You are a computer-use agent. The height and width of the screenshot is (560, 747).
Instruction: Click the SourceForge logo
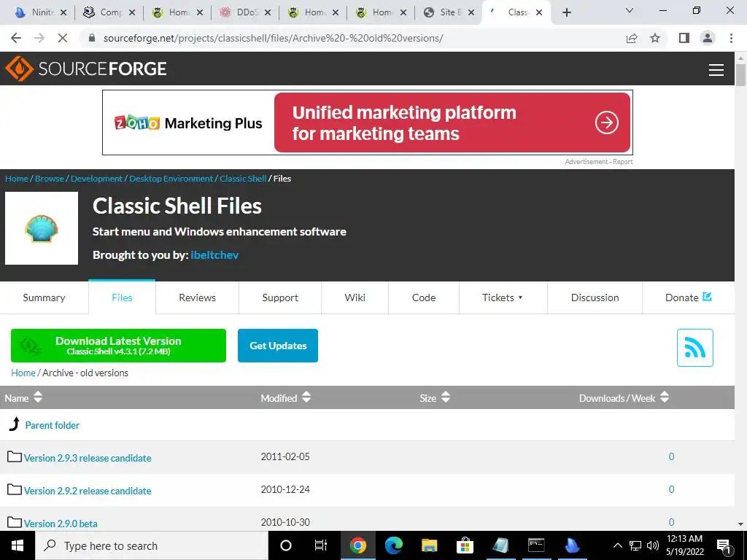(86, 69)
